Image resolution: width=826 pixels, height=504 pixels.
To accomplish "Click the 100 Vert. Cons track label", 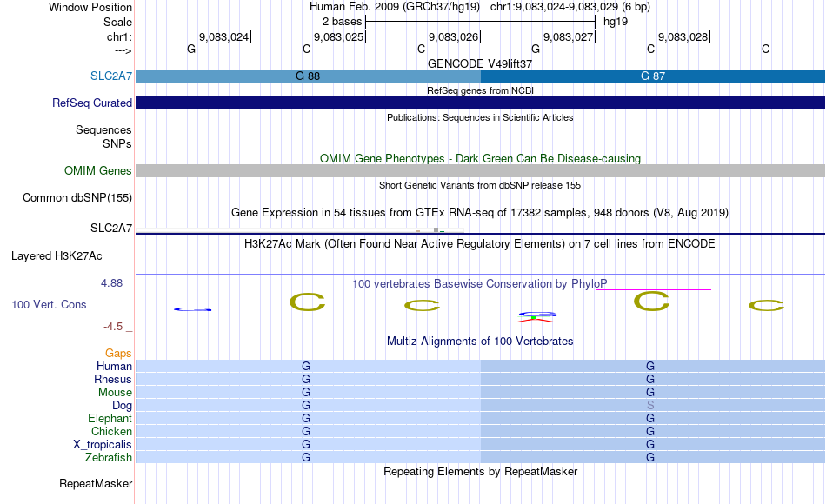I will pos(49,304).
